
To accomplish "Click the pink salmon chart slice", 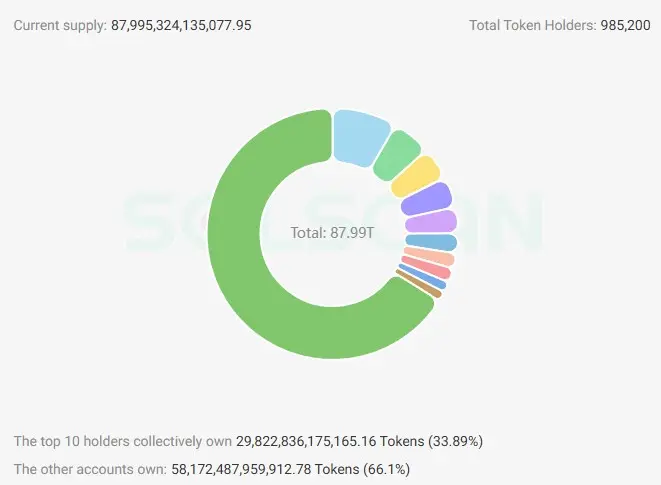I will point(427,269).
